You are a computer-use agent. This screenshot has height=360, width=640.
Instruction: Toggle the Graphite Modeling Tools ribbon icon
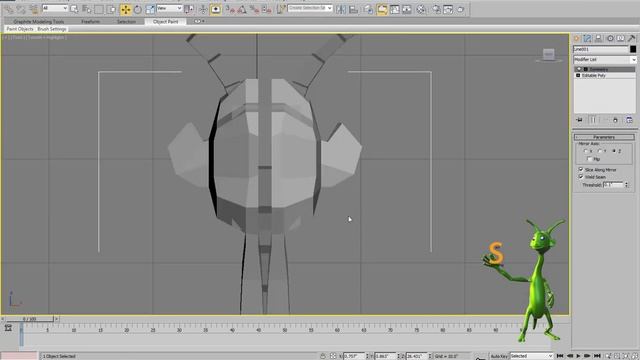click(x=382, y=9)
